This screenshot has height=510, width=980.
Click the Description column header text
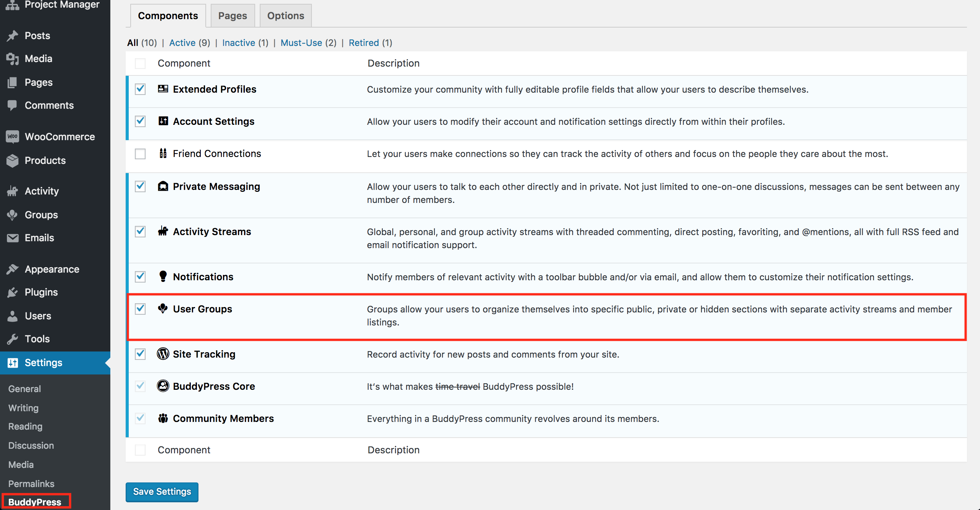point(393,63)
